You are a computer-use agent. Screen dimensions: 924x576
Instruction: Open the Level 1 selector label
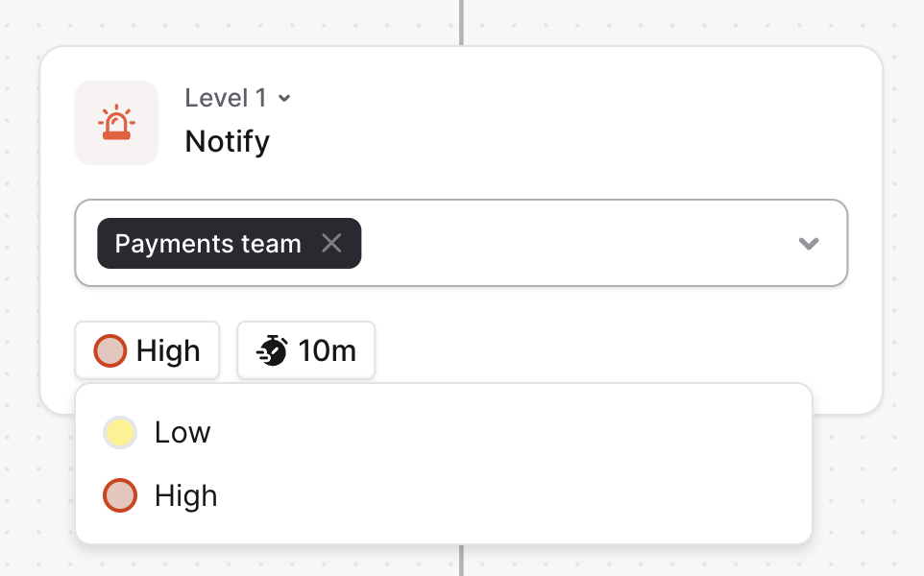[227, 98]
